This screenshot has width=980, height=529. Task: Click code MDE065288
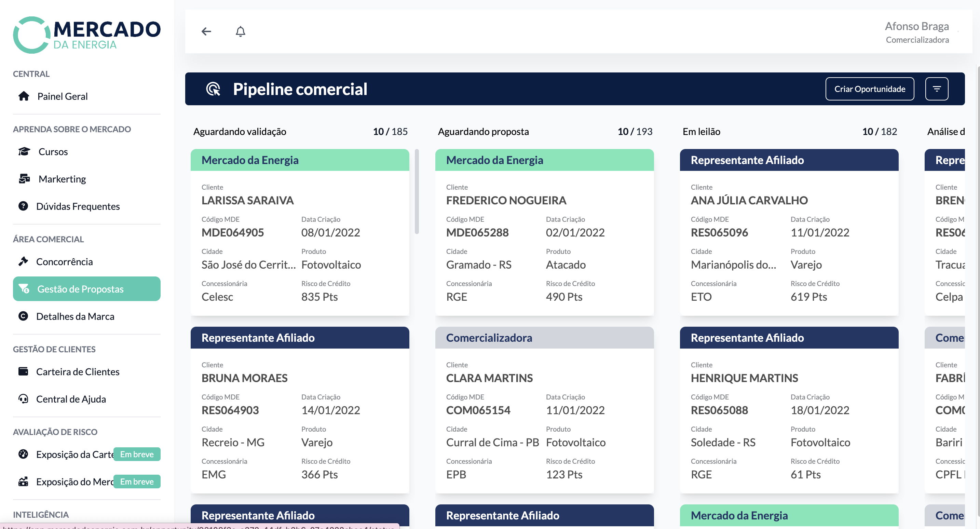[x=477, y=232]
